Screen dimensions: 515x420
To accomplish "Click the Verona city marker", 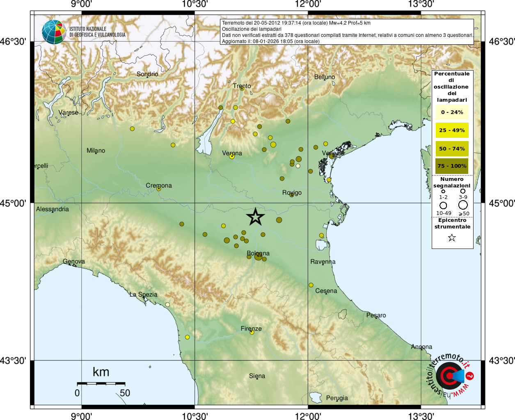I will pyautogui.click(x=232, y=156).
